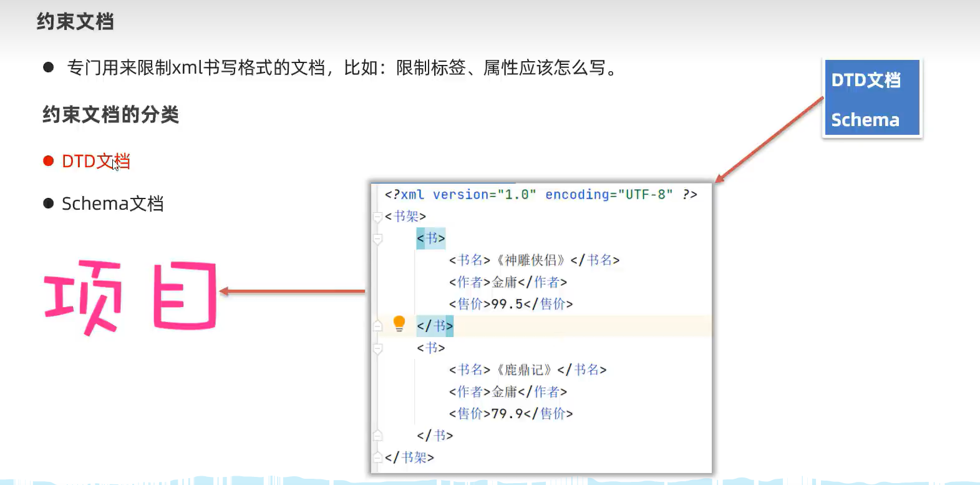980x485 pixels.
Task: Click the highlighted opening <书> tag
Action: click(x=431, y=238)
